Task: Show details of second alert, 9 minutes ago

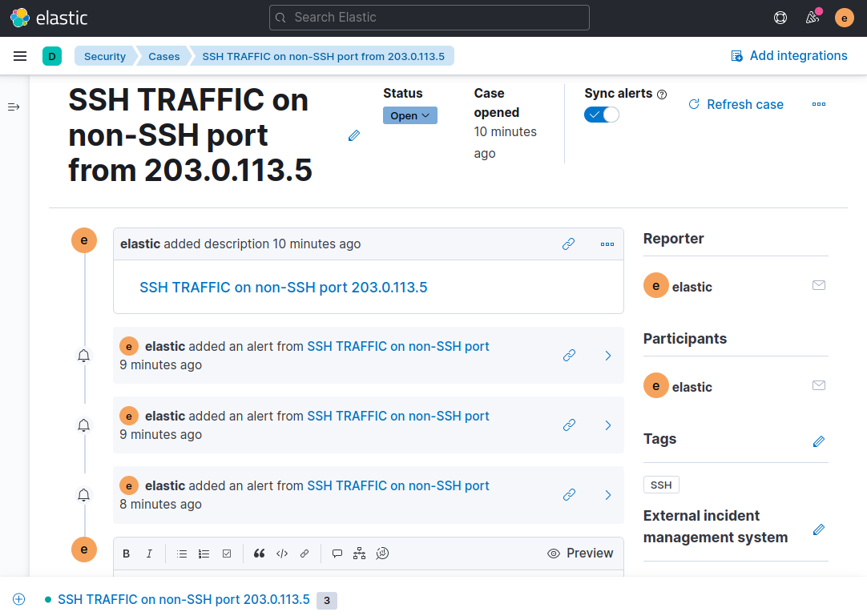Action: (607, 425)
